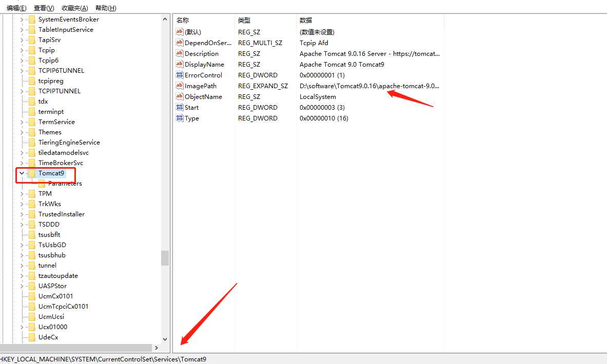
Task: Select the ObjectName value row
Action: [205, 96]
